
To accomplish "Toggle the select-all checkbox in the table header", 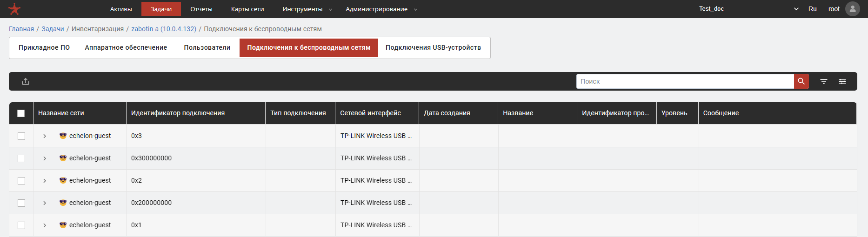I will [21, 113].
